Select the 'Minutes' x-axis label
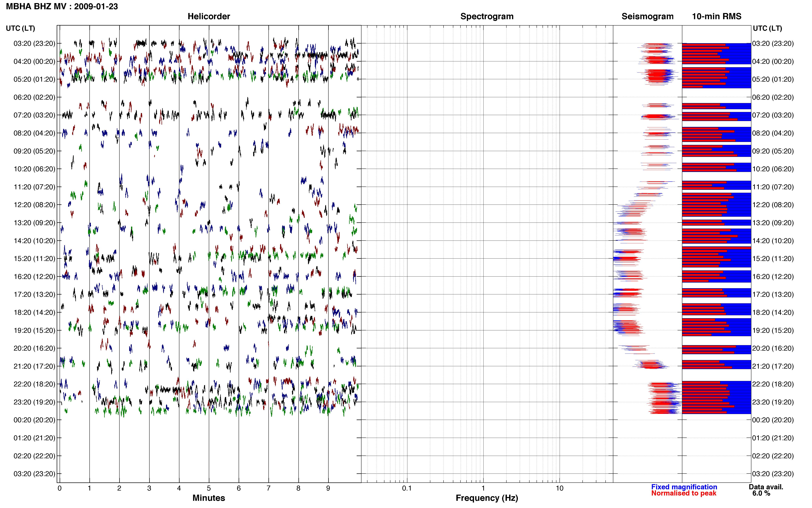Viewport: 812px width, 508px height. click(x=209, y=498)
